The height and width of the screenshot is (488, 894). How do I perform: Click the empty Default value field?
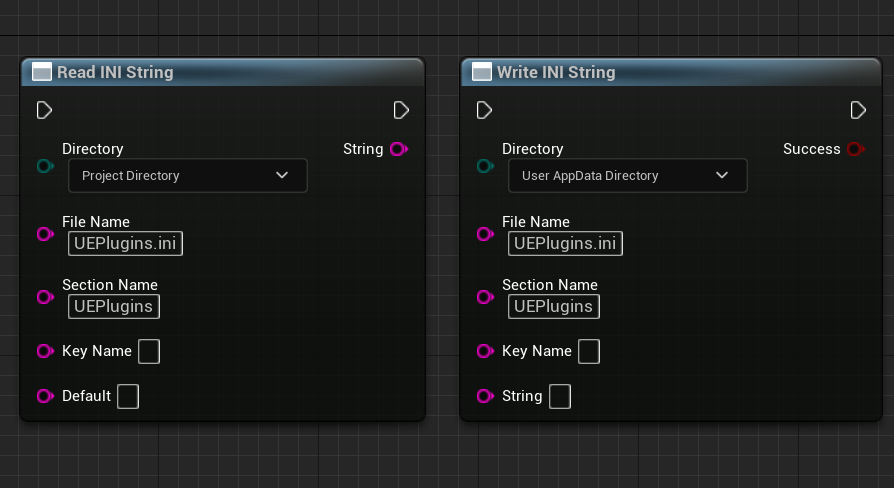128,396
